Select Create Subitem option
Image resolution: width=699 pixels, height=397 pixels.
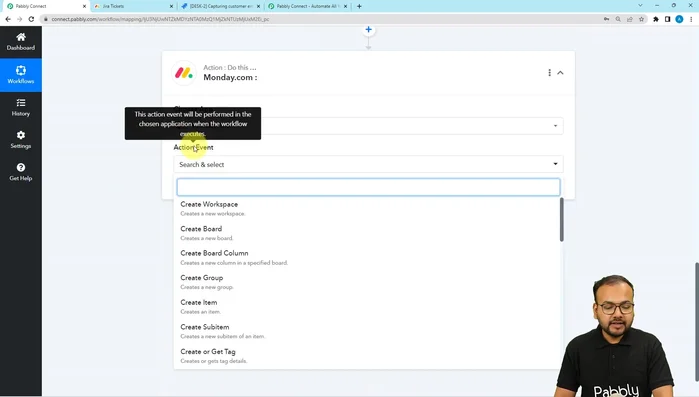tap(368, 331)
